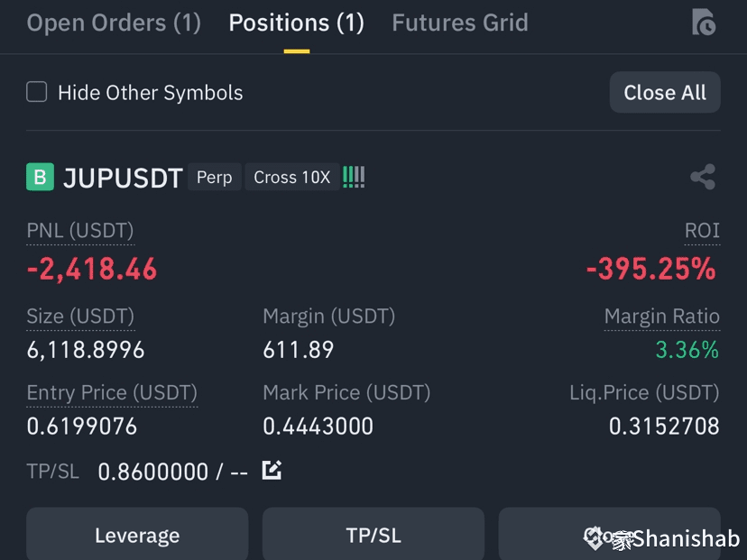This screenshot has height=560, width=747.
Task: Close all positions with Close All
Action: coord(665,92)
